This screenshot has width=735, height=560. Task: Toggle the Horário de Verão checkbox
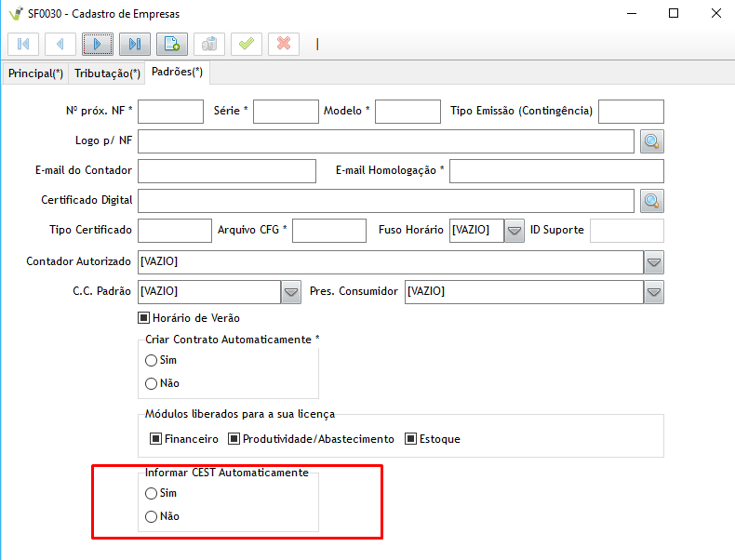tap(144, 318)
